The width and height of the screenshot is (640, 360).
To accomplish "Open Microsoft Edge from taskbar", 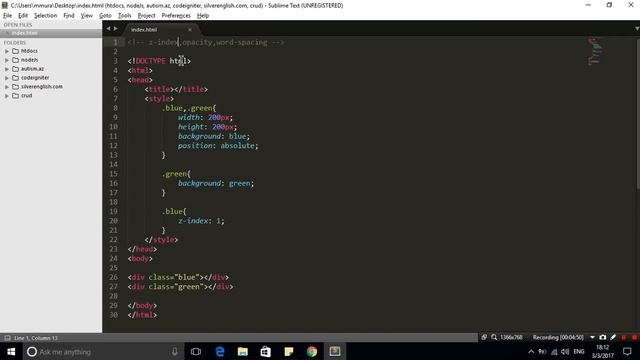I will click(x=220, y=351).
